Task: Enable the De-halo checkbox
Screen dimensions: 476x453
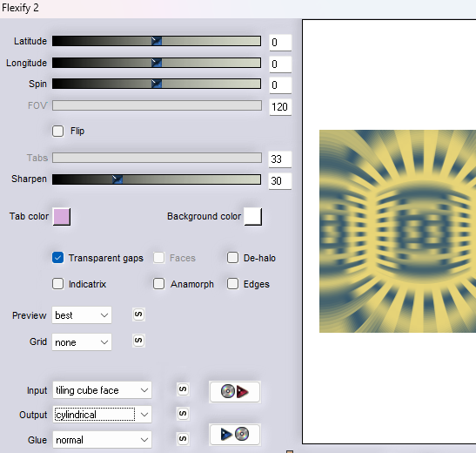Action: (232, 258)
